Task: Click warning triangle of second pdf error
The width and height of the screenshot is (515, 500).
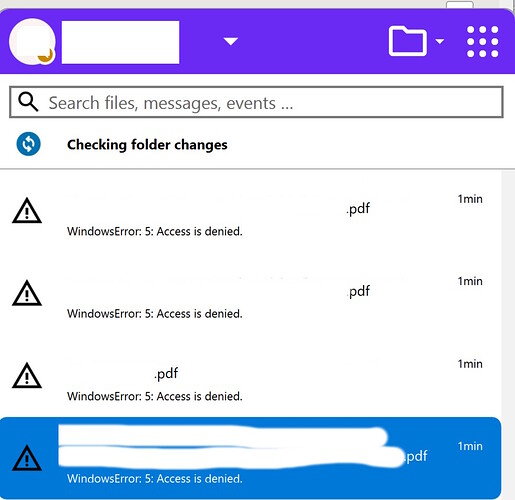Action: click(x=27, y=293)
